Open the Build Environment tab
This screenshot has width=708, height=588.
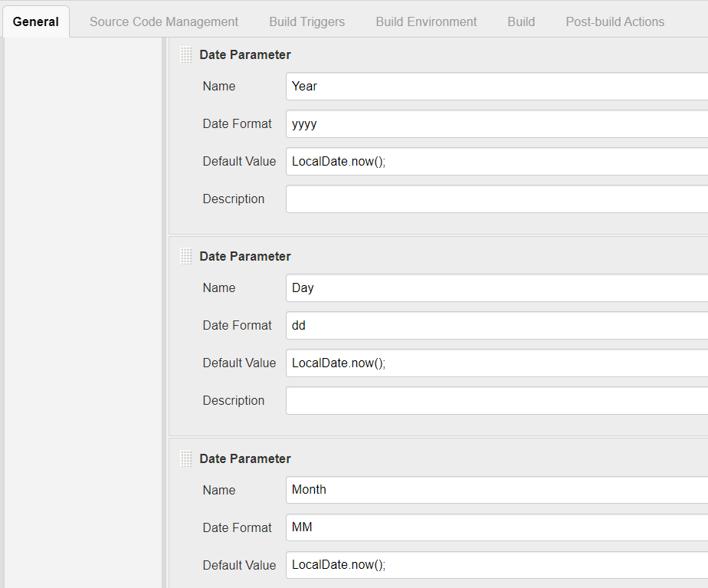click(426, 21)
